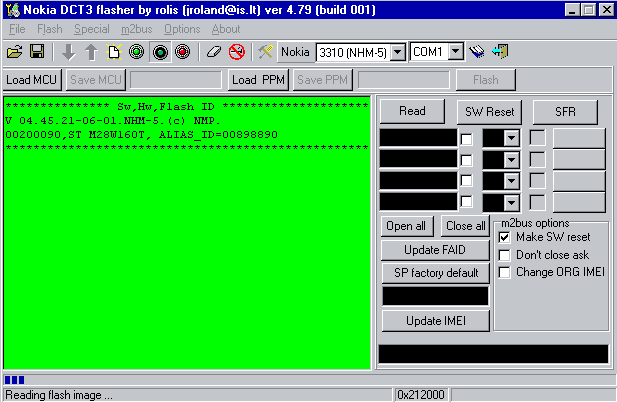Click the green circular target icon
This screenshot has width=617, height=402.
(137, 52)
